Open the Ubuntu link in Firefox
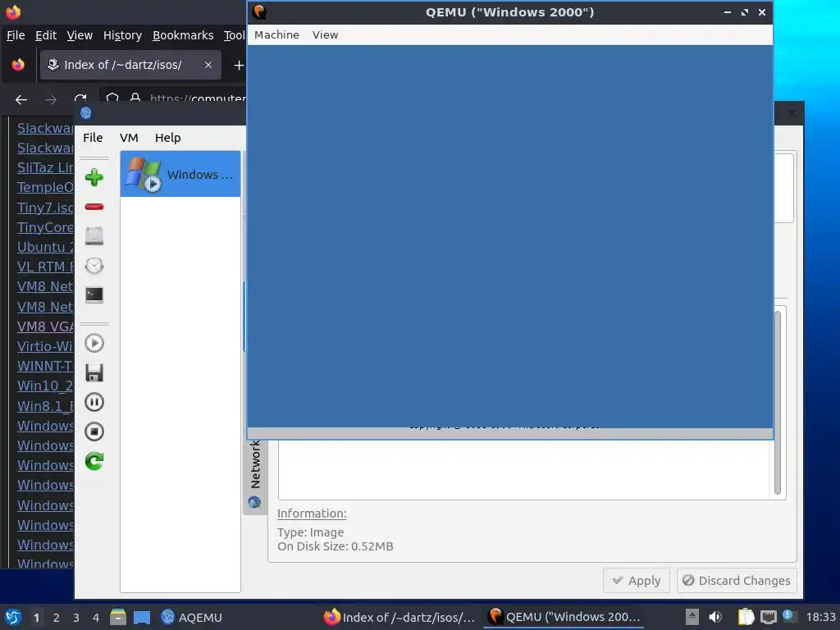The width and height of the screenshot is (840, 630). 45,247
